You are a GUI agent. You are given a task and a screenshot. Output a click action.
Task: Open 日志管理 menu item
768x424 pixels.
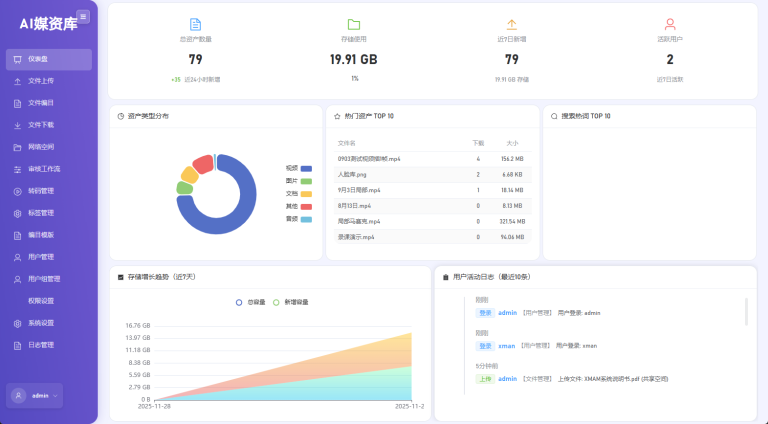pyautogui.click(x=47, y=345)
